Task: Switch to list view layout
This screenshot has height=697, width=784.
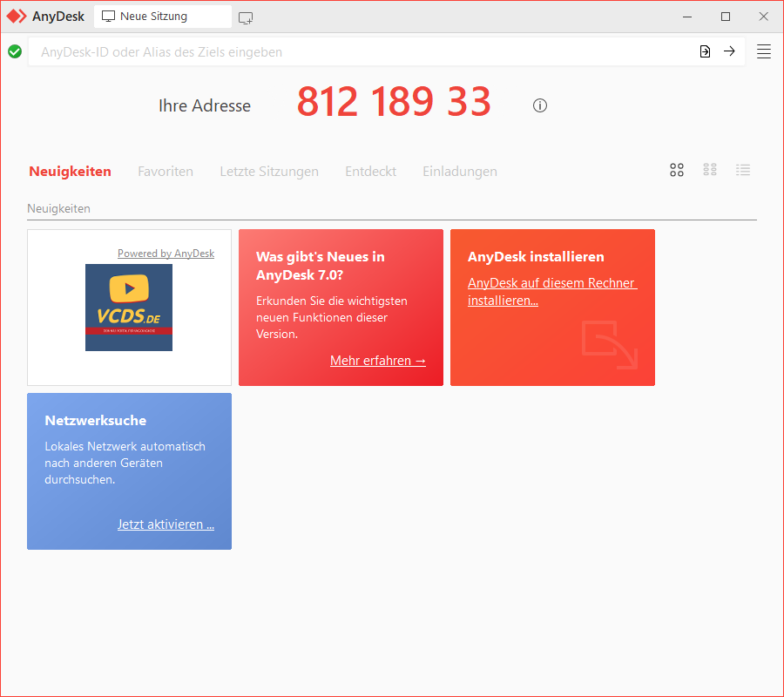Action: click(743, 171)
